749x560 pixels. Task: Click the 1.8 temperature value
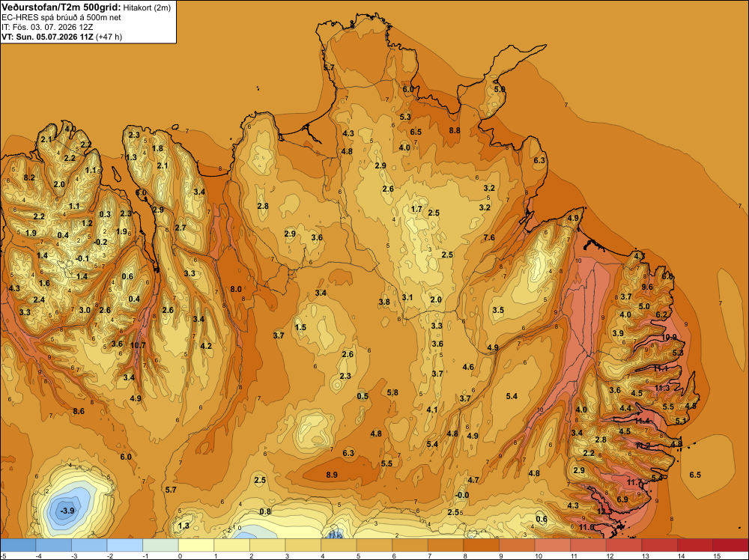click(x=157, y=148)
